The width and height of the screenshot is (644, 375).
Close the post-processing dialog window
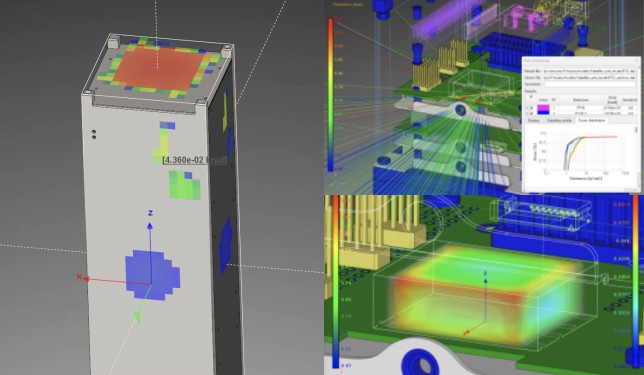637,61
